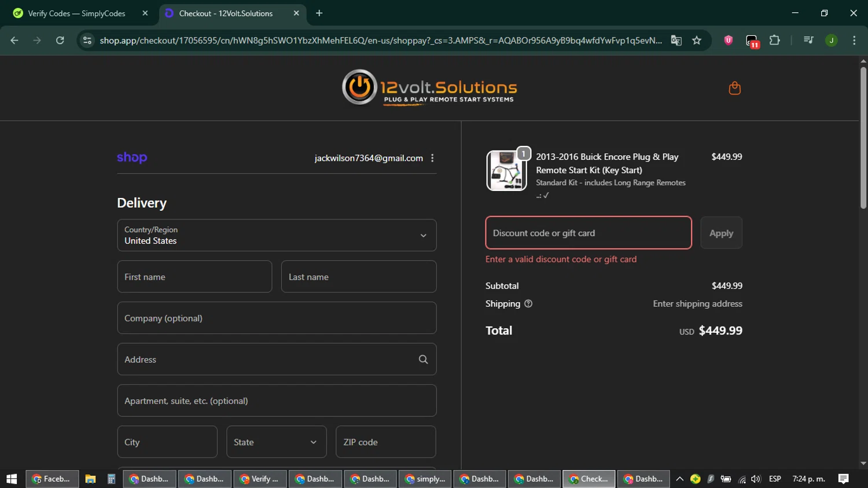Click the Apartment, suite, etc. field

point(277,401)
